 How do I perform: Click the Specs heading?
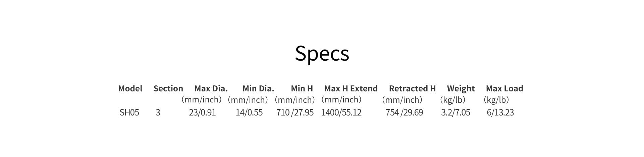(x=322, y=53)
